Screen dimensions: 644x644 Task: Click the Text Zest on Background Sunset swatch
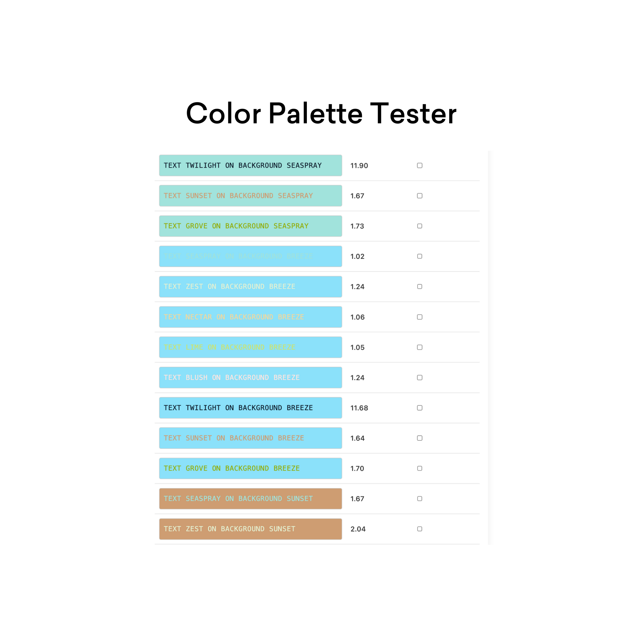pyautogui.click(x=250, y=529)
